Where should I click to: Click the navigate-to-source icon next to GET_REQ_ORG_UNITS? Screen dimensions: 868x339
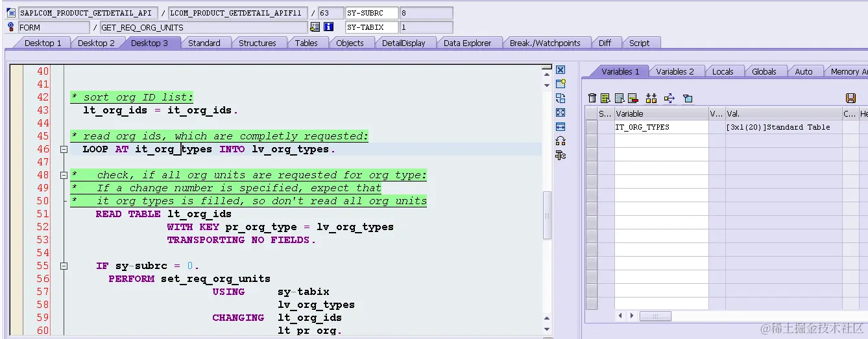pos(315,27)
